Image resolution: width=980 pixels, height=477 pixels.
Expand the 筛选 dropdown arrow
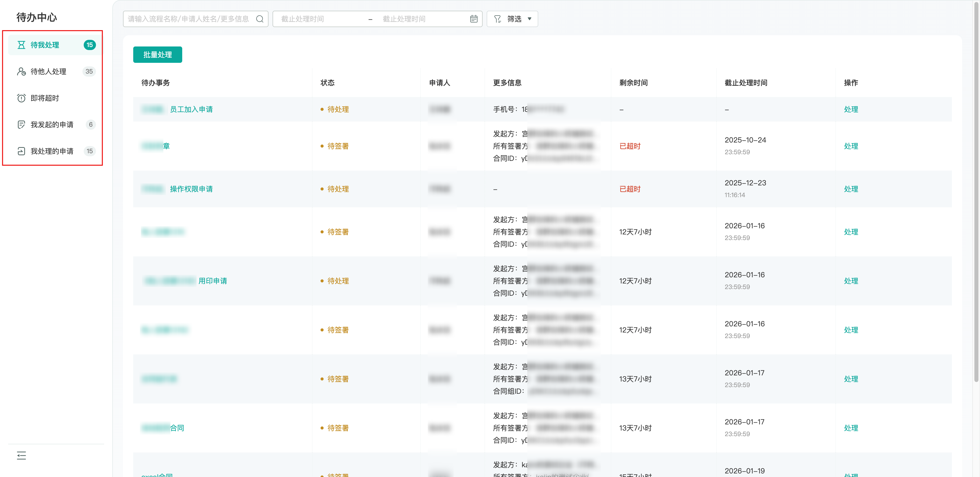(x=529, y=19)
